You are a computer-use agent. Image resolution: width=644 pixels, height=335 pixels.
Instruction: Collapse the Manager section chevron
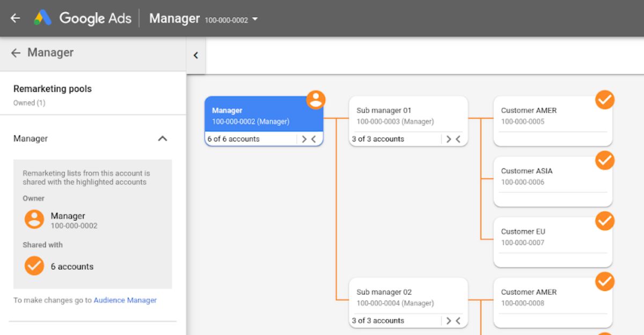[163, 138]
